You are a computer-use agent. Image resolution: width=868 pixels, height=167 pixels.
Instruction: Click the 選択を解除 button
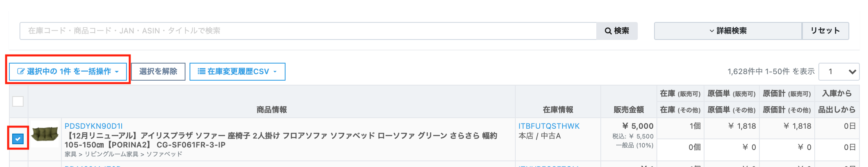click(x=158, y=72)
